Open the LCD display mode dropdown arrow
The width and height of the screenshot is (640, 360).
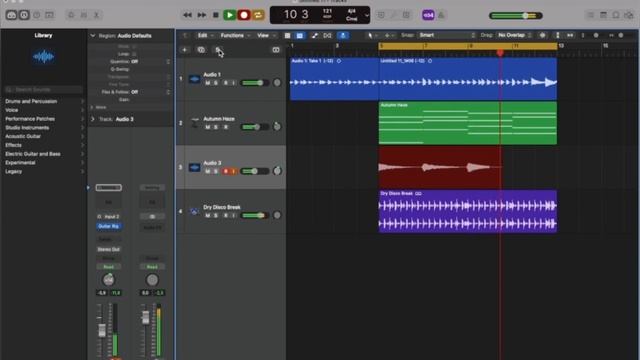367,16
